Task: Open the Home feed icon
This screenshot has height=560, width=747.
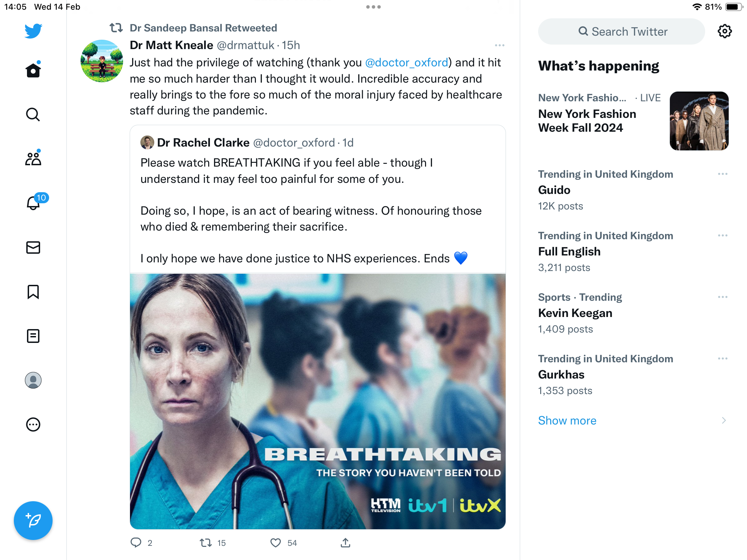Action: [x=33, y=70]
